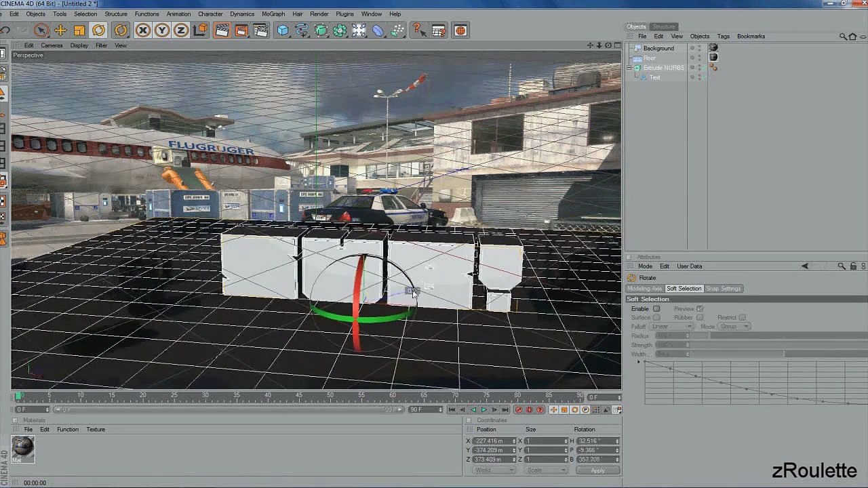Click the Live Selection arrow tool

41,30
